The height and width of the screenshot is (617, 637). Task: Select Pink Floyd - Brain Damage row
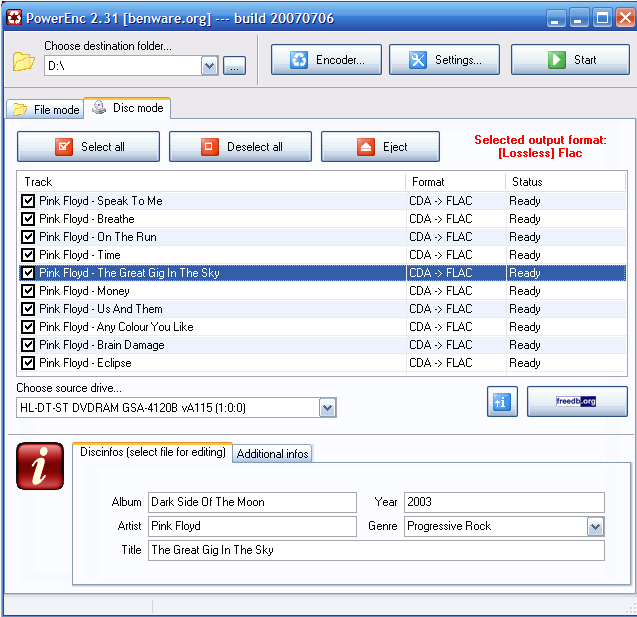(x=322, y=345)
